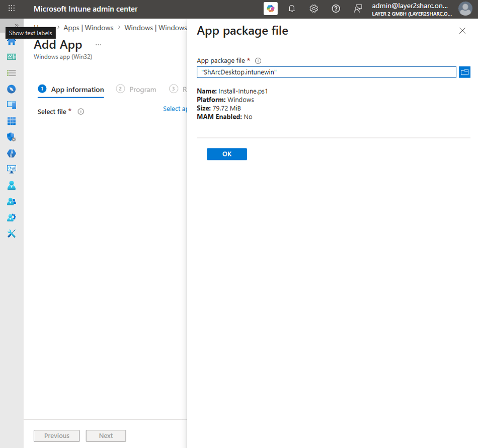Show info for App package file field
This screenshot has width=478, height=448.
pos(258,61)
